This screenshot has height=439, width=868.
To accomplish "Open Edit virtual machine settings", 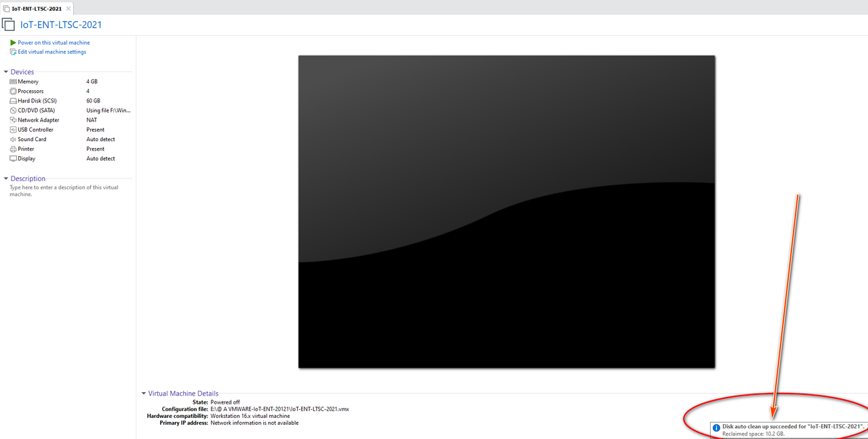I will pyautogui.click(x=52, y=52).
